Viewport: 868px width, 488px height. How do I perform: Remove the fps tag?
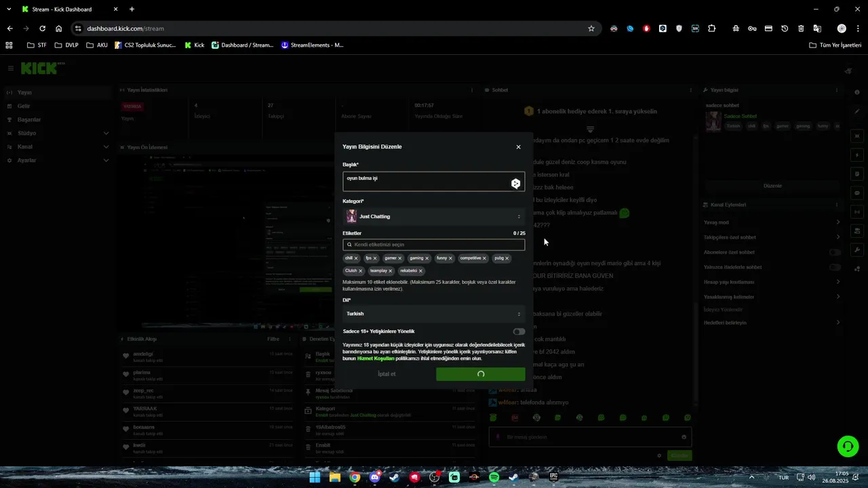pos(375,258)
